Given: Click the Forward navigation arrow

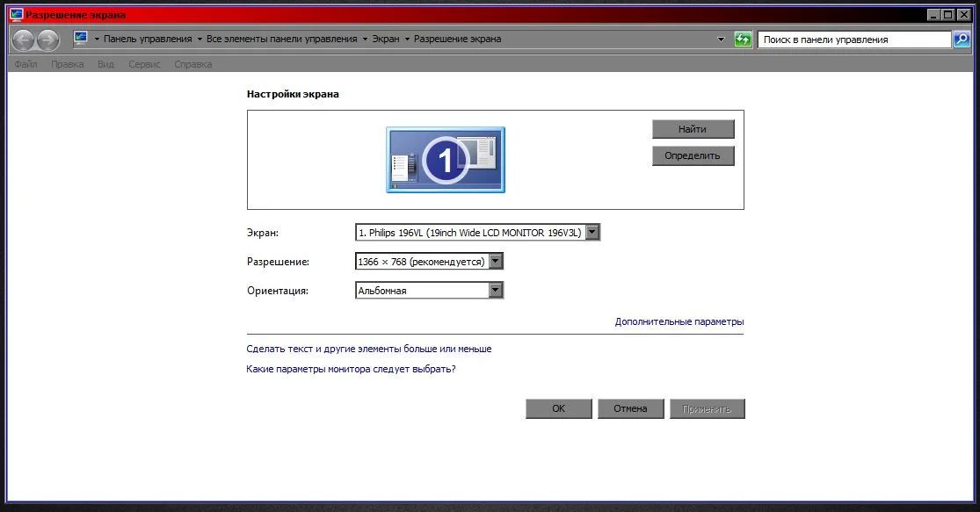Looking at the screenshot, I should point(47,40).
